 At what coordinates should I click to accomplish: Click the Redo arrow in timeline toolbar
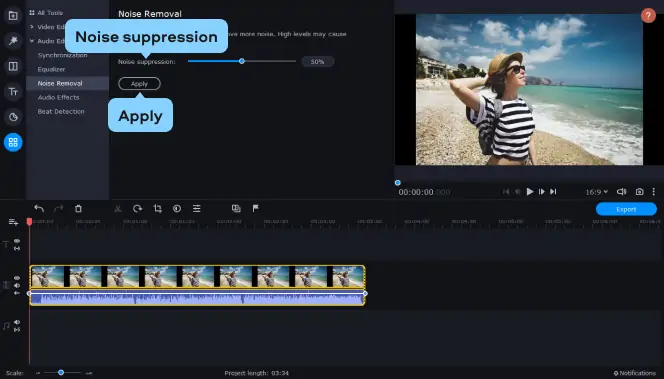click(x=58, y=208)
